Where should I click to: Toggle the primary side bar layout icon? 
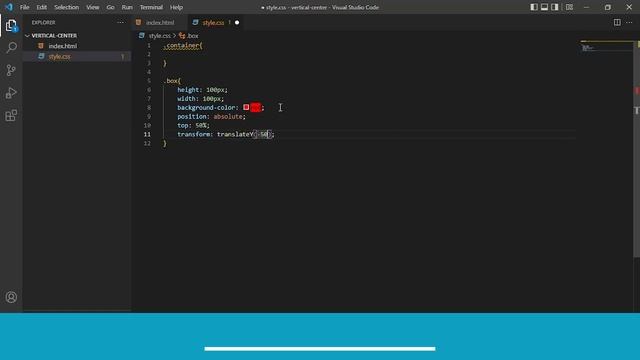[x=534, y=7]
